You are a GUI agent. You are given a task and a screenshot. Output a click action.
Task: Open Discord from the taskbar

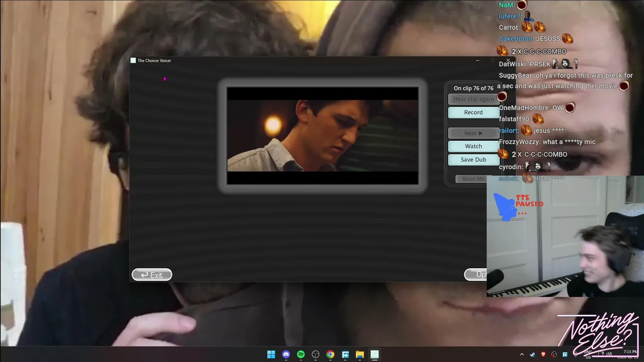(x=286, y=354)
